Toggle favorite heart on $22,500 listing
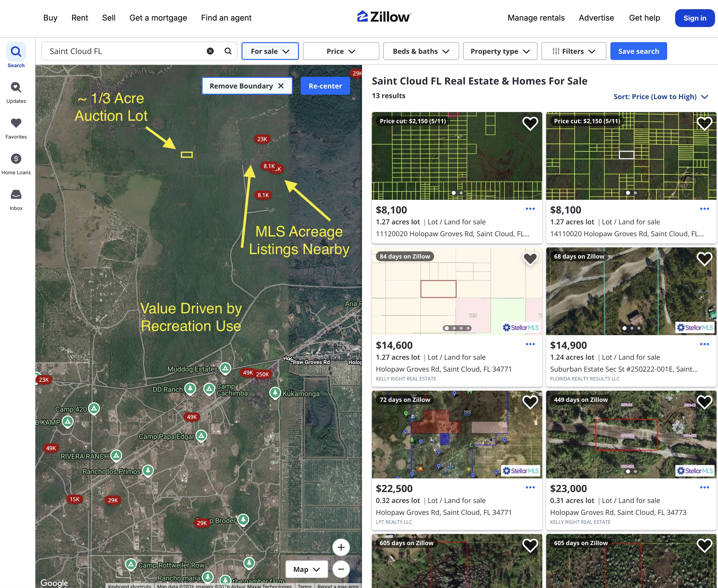This screenshot has width=718, height=588. 530,402
